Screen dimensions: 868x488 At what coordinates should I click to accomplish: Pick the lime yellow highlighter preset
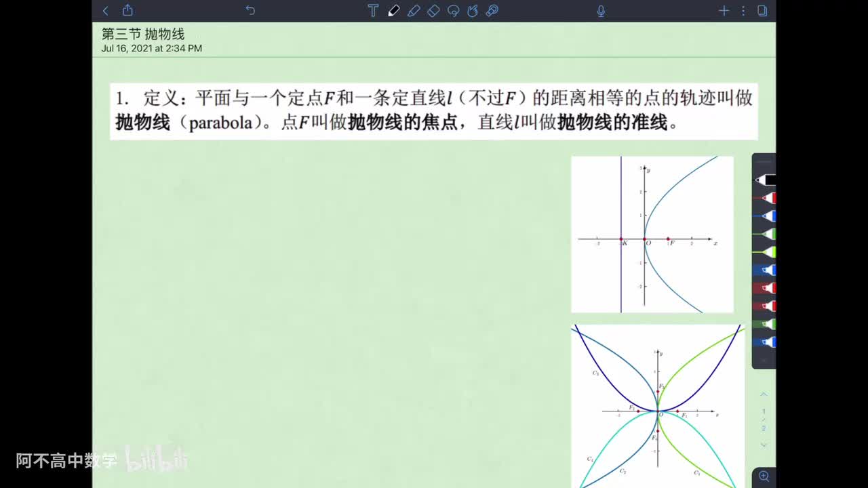pos(765,252)
